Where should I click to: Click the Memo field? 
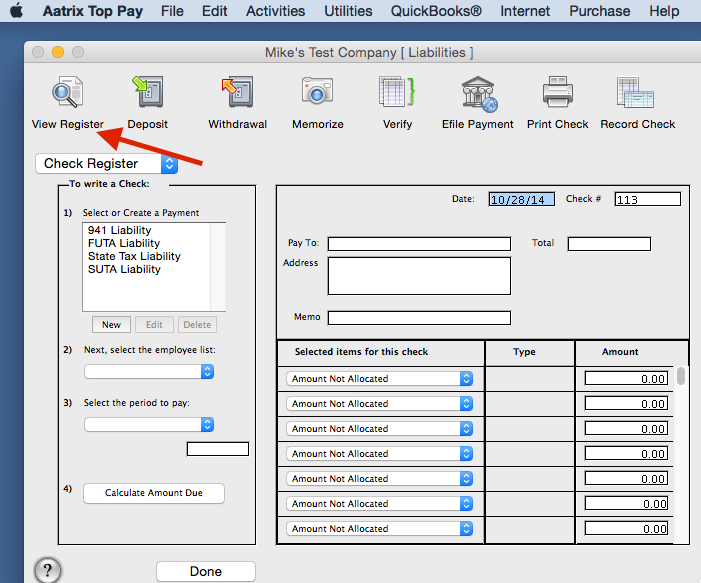tap(419, 318)
